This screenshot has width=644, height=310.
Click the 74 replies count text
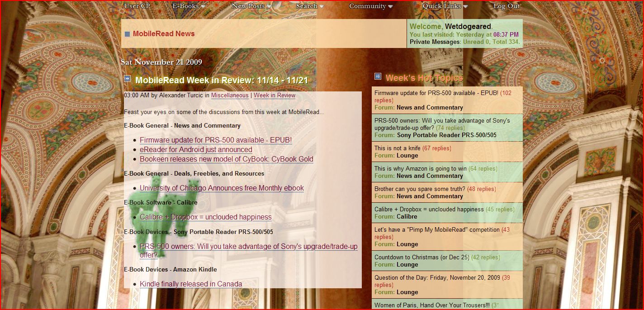450,128
